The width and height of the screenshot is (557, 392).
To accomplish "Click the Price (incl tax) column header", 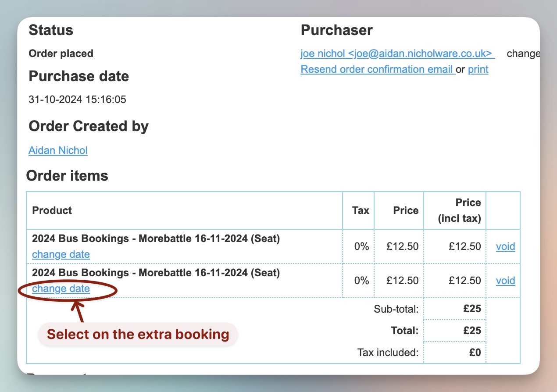I will 459,210.
